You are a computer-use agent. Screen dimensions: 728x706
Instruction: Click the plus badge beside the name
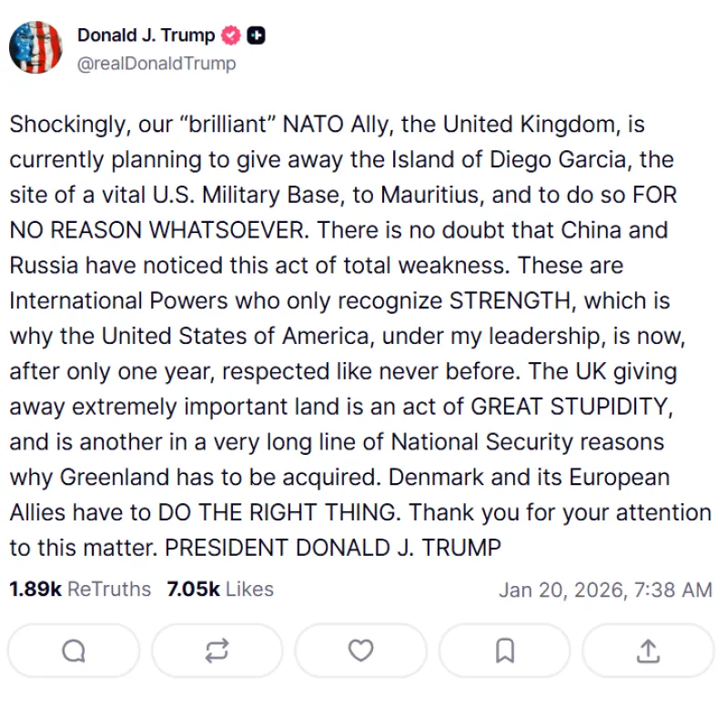[x=257, y=36]
